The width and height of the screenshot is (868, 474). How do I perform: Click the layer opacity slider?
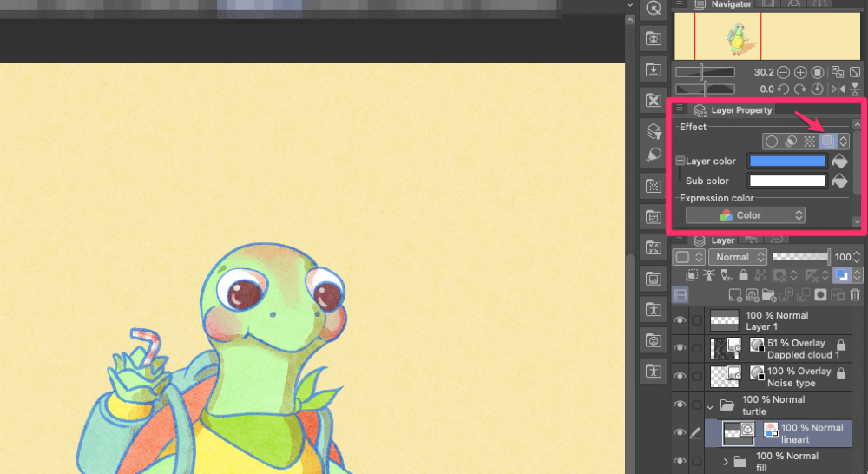pyautogui.click(x=801, y=256)
